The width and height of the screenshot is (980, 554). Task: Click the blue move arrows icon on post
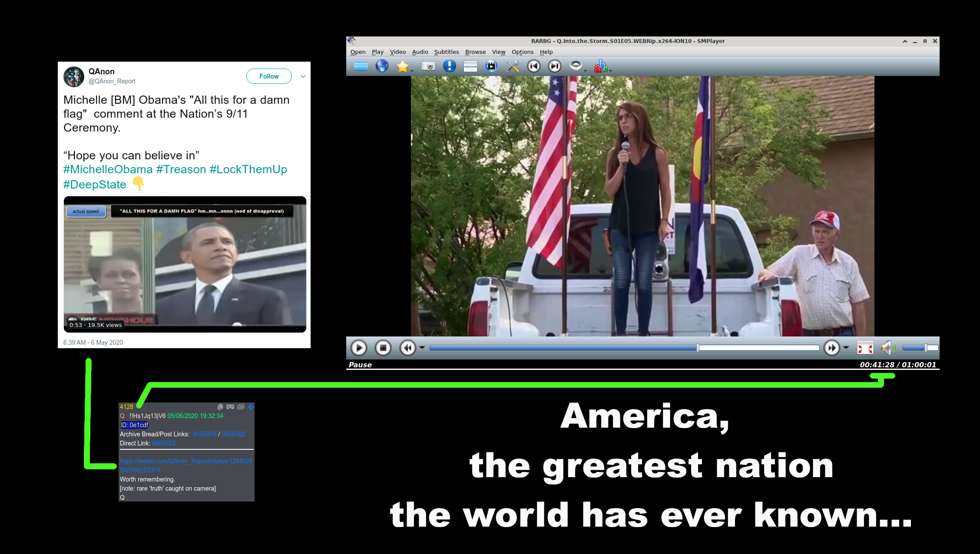coord(251,407)
